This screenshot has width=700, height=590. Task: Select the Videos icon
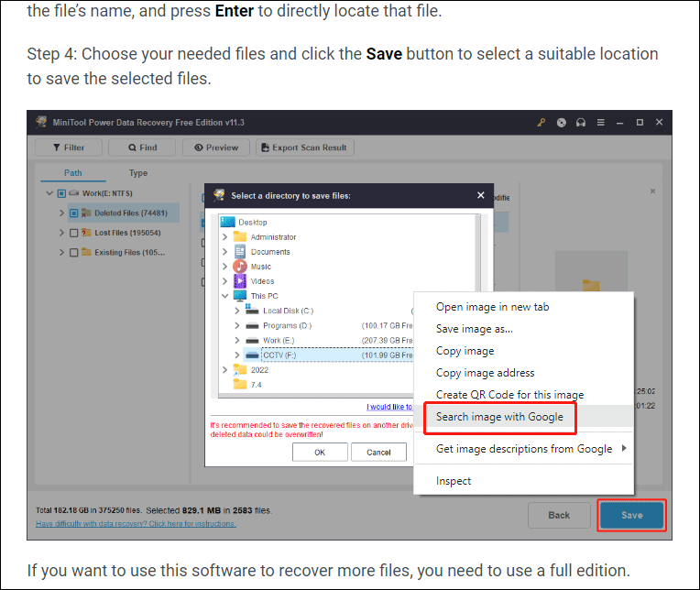tap(240, 280)
